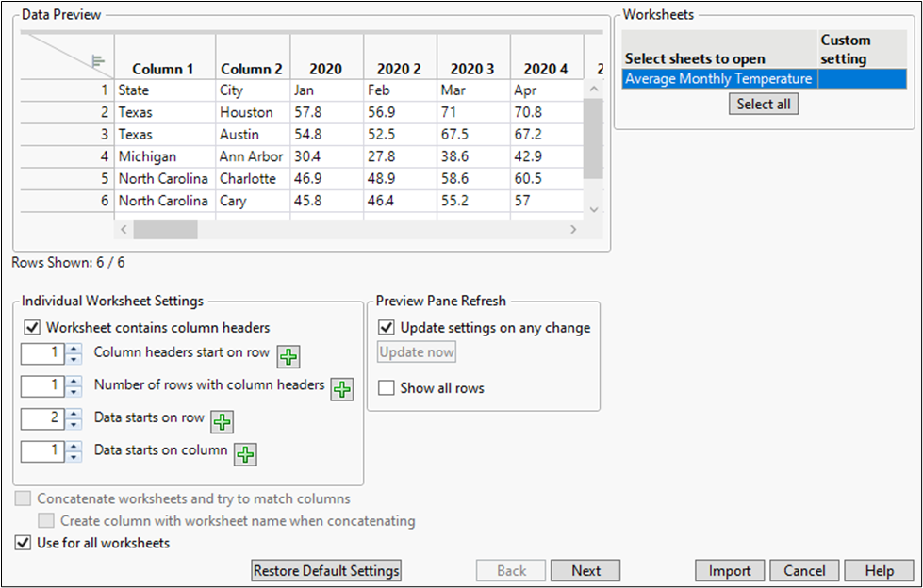This screenshot has height=588, width=923.
Task: Click the Houston cell
Action: (253, 112)
